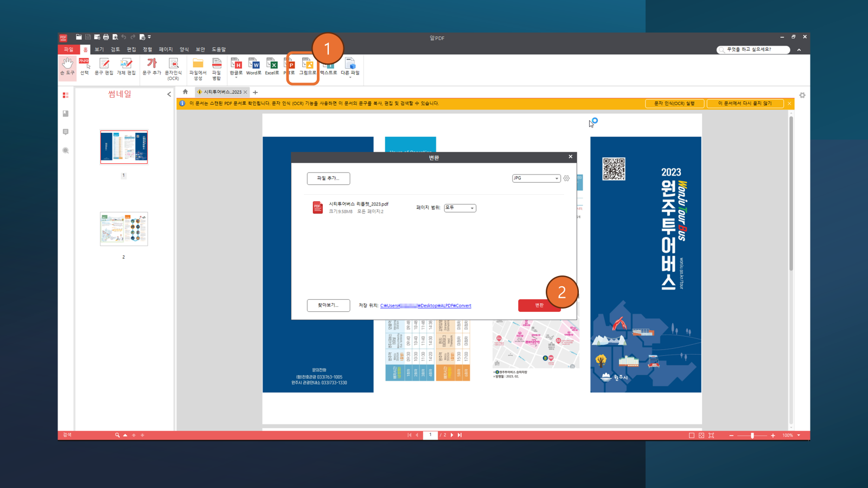This screenshot has height=488, width=868.
Task: Click 이 문서에서 다시 묻지 않기 button
Action: tap(745, 104)
